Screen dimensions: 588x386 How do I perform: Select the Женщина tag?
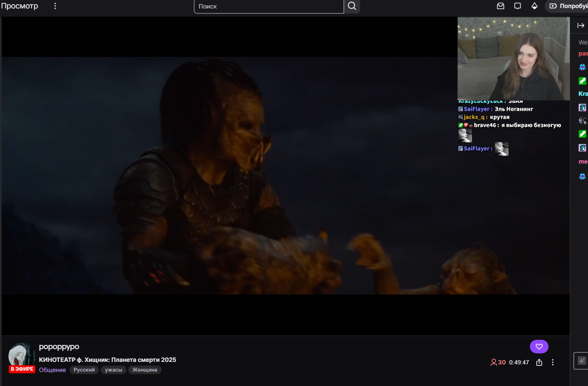point(145,370)
